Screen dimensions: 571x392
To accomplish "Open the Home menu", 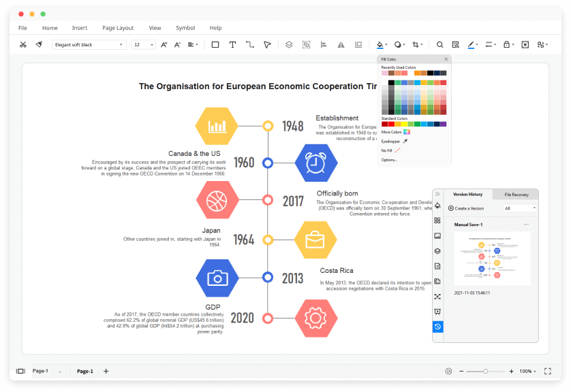I will (50, 28).
